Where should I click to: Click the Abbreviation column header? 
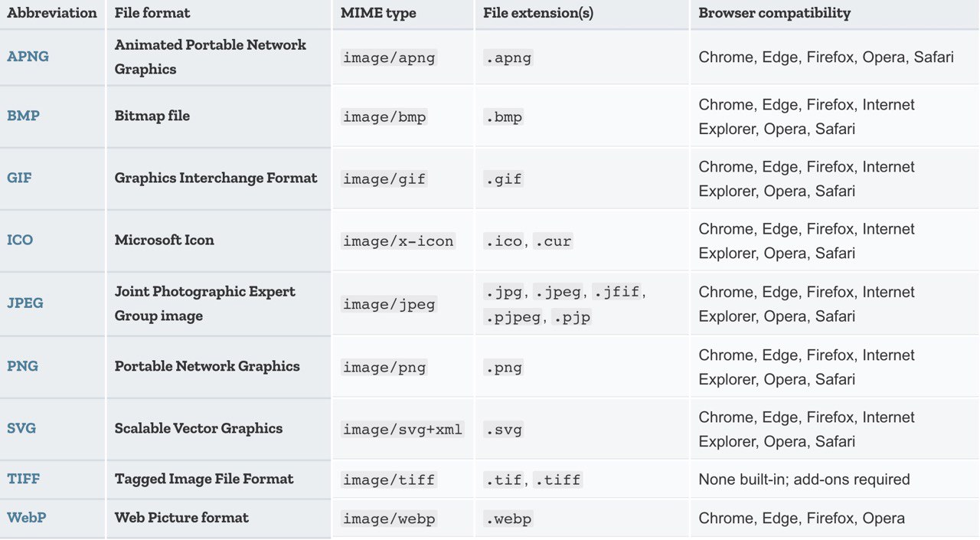tap(51, 13)
